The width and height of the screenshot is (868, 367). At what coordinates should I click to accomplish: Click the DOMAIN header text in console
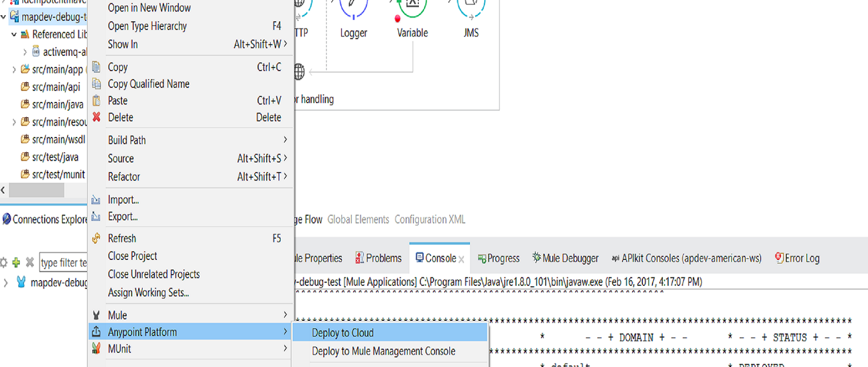coord(636,338)
